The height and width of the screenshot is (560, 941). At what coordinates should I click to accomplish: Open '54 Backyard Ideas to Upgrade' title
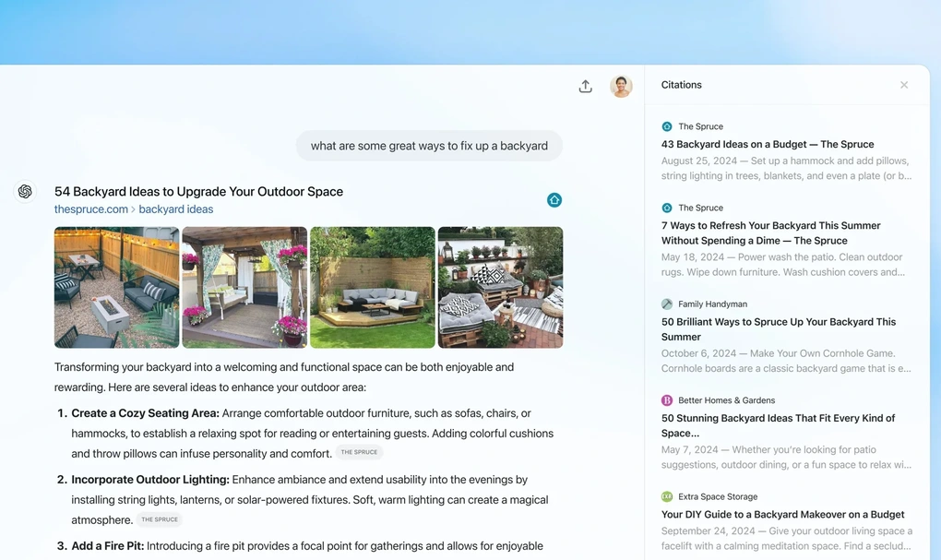coord(198,192)
